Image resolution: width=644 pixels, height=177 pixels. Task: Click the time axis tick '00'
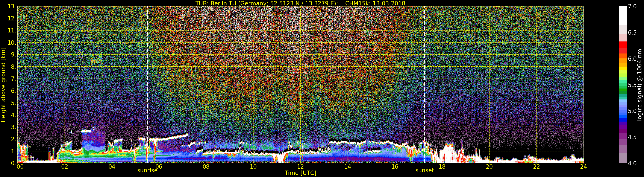20,167
